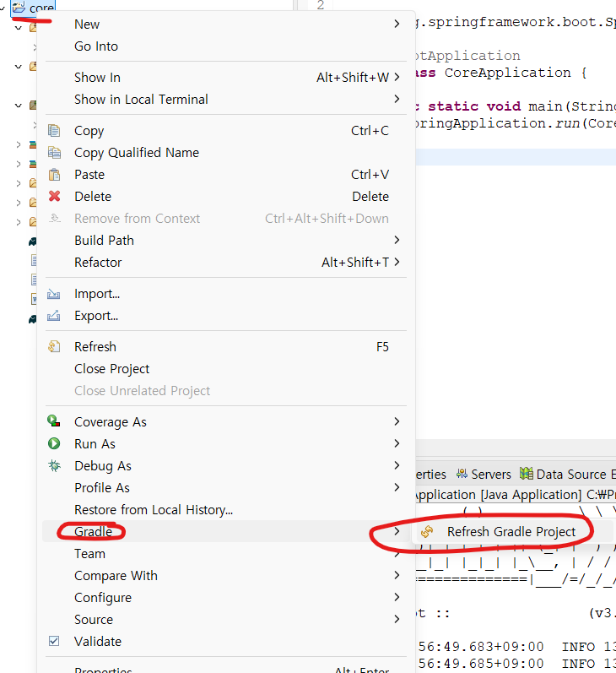Screen dimensions: 616x673
Task: Expand the Source submenu arrow
Action: click(x=397, y=619)
